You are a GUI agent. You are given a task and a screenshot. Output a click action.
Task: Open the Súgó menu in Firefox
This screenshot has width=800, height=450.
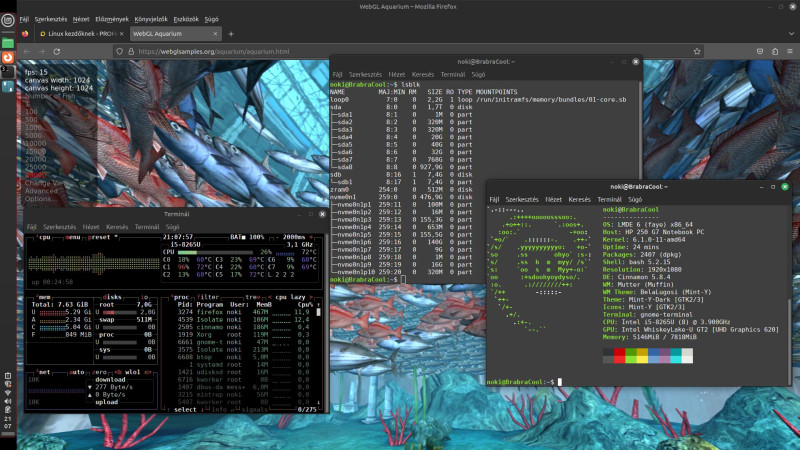[211, 19]
